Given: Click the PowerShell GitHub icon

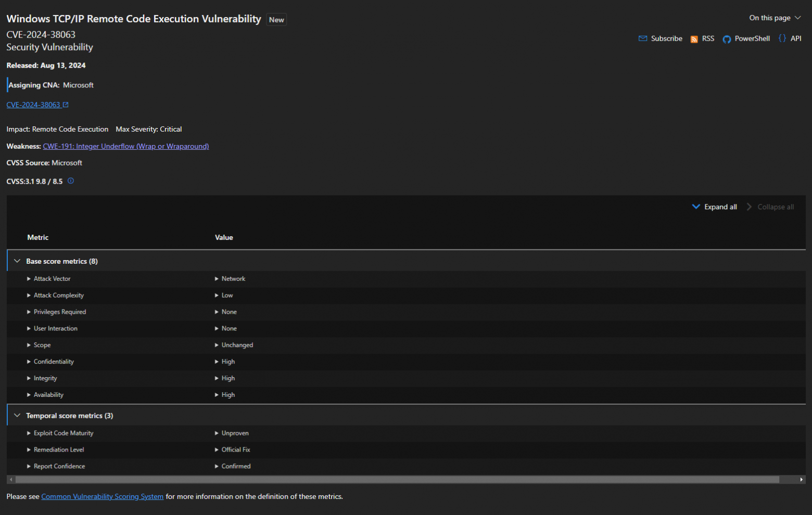Looking at the screenshot, I should [x=727, y=39].
